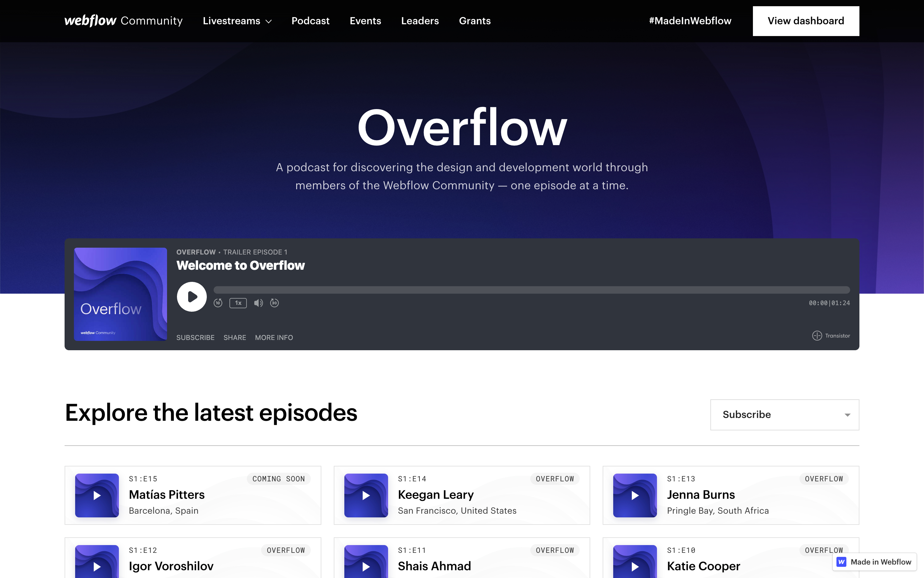Open the Grants nav item
924x578 pixels.
point(475,21)
